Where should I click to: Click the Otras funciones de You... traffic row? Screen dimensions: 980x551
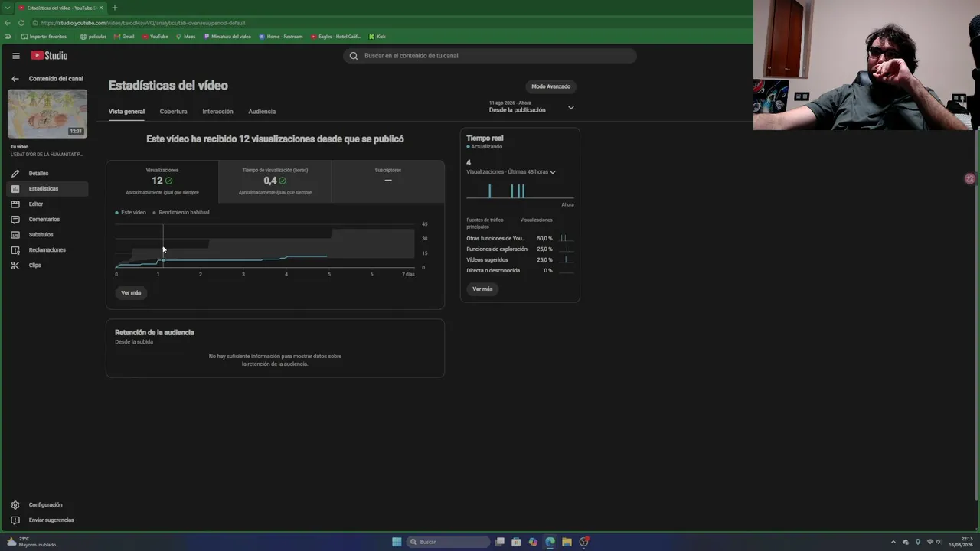coord(520,239)
